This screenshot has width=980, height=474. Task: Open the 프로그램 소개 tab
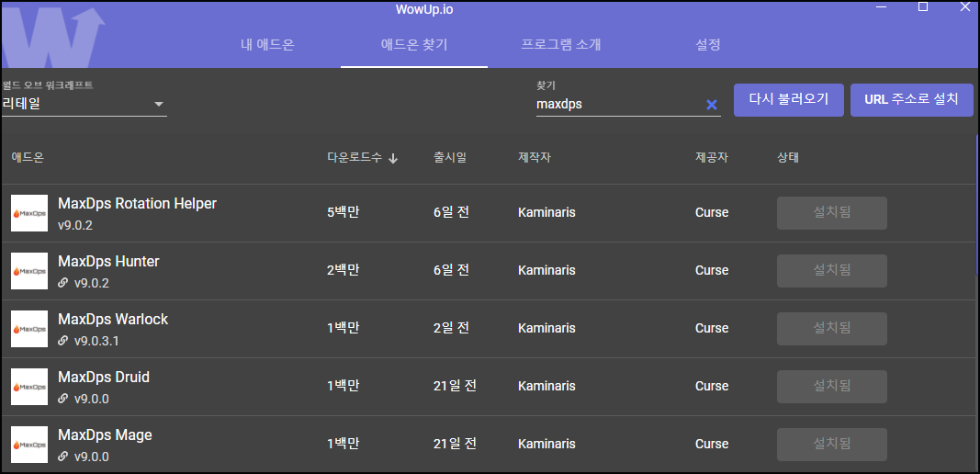point(560,45)
